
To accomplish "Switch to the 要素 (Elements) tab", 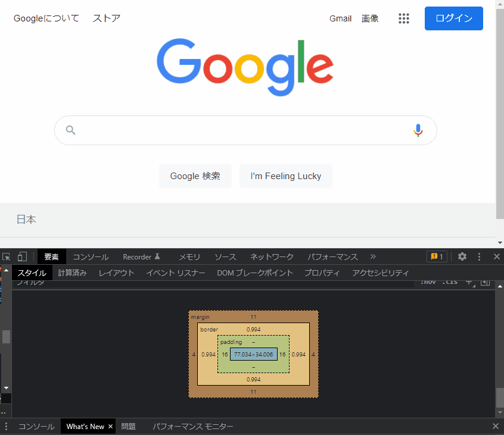I will 51,257.
